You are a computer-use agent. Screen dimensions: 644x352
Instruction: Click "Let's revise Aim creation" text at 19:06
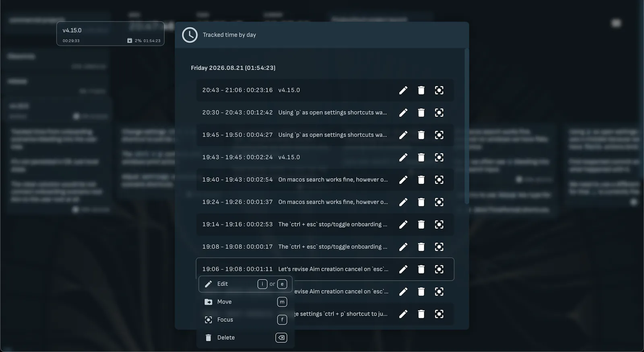pyautogui.click(x=333, y=269)
